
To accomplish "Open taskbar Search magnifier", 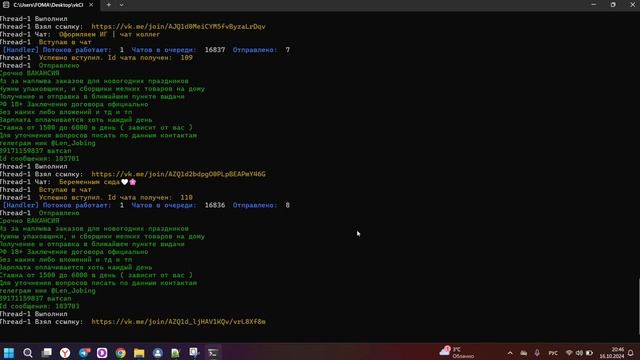I will [28, 353].
